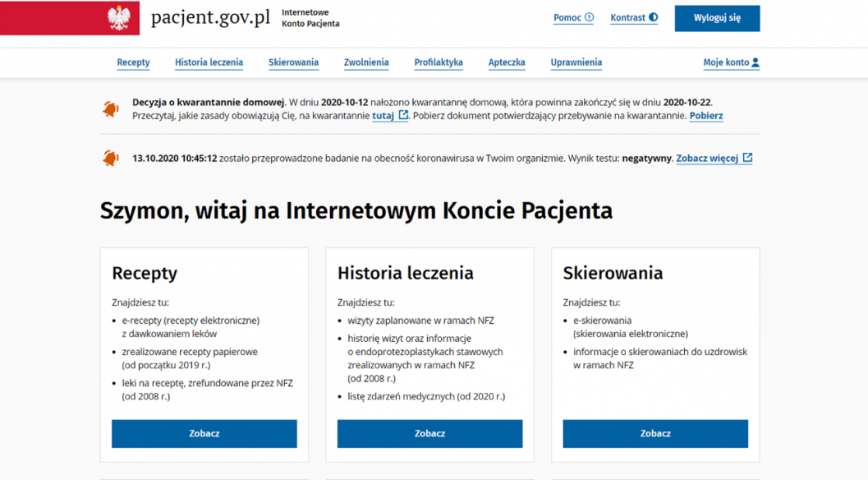Click the contrast circle icon beside Kontrast
The height and width of the screenshot is (480, 868).
coord(655,17)
